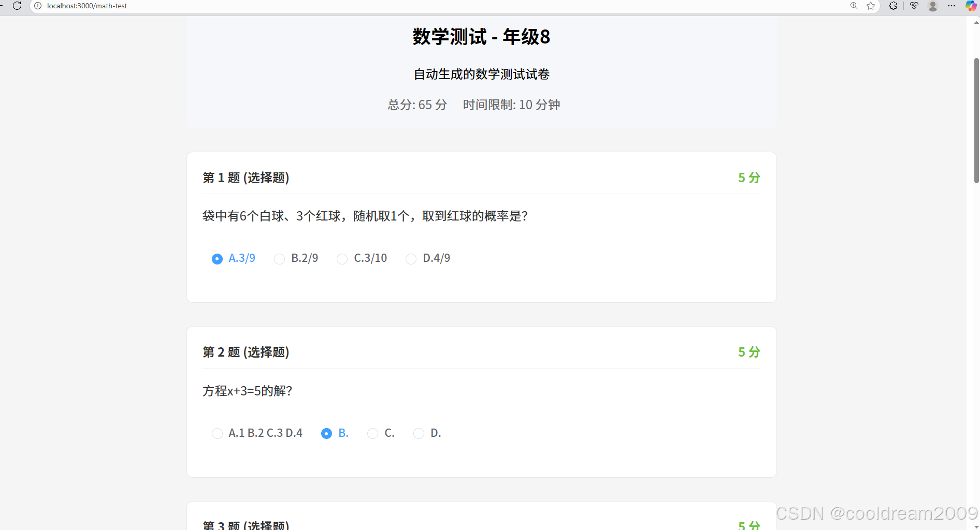Pick option C. in question 2
This screenshot has width=980, height=530.
381,433
